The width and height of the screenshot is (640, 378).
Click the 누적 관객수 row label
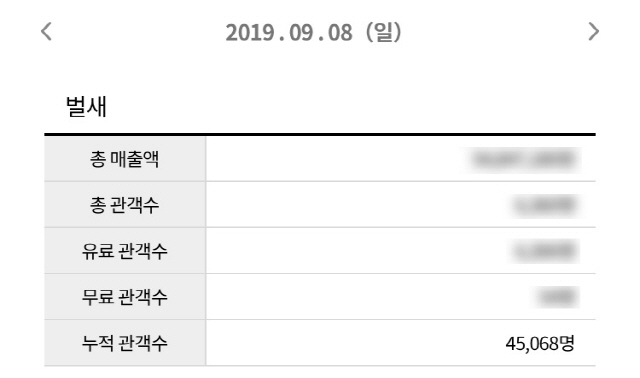point(124,343)
